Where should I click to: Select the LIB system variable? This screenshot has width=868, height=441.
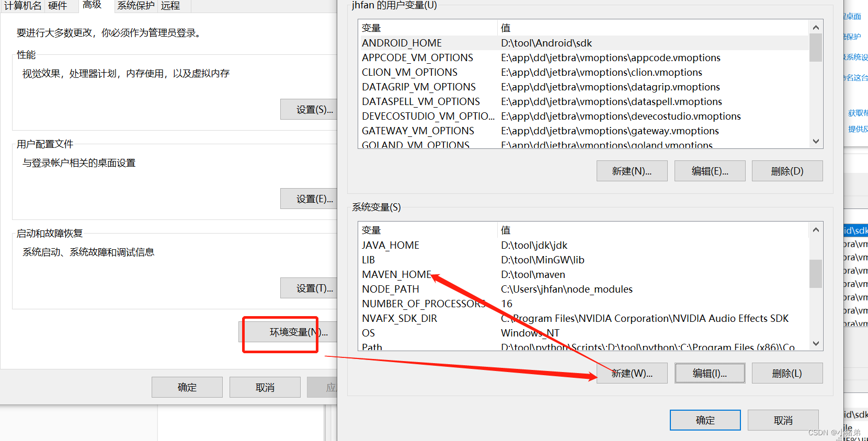(584, 260)
